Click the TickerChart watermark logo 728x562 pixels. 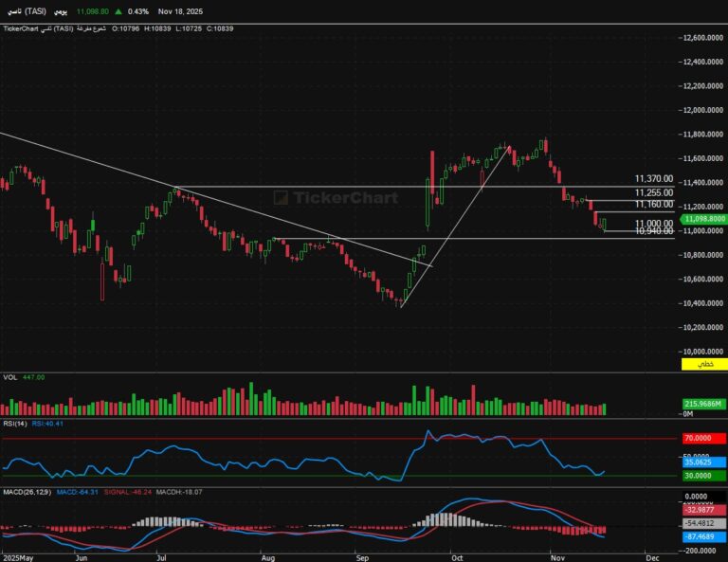[323, 198]
